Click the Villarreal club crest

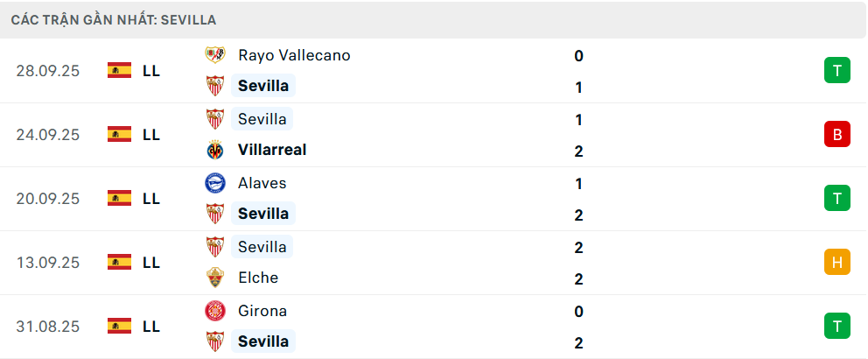click(214, 150)
